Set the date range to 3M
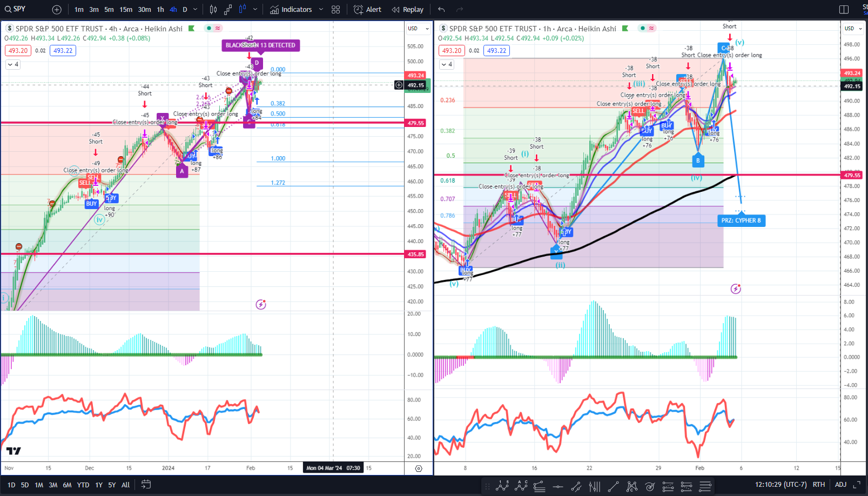Viewport: 868px width, 496px height. coord(53,485)
